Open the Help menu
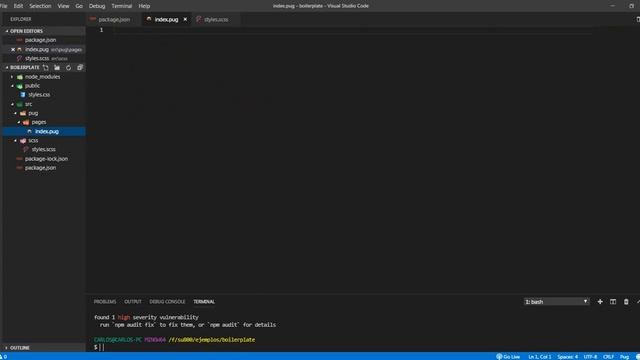This screenshot has width=640, height=360. pos(144,6)
